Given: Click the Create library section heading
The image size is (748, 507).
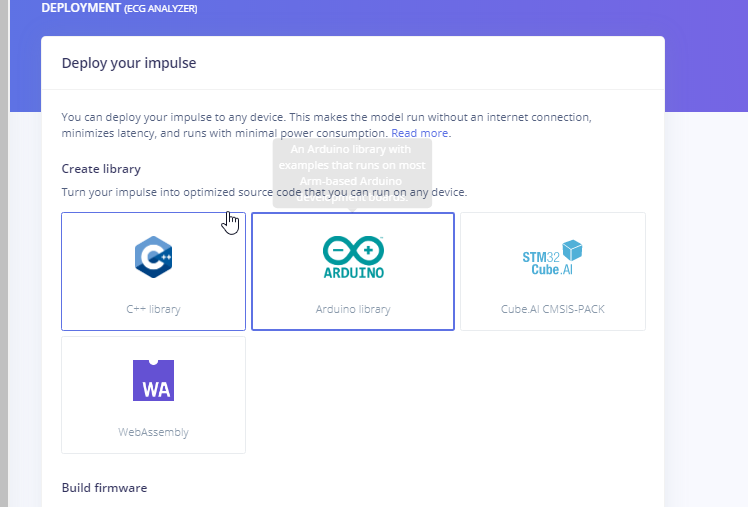Looking at the screenshot, I should 101,169.
